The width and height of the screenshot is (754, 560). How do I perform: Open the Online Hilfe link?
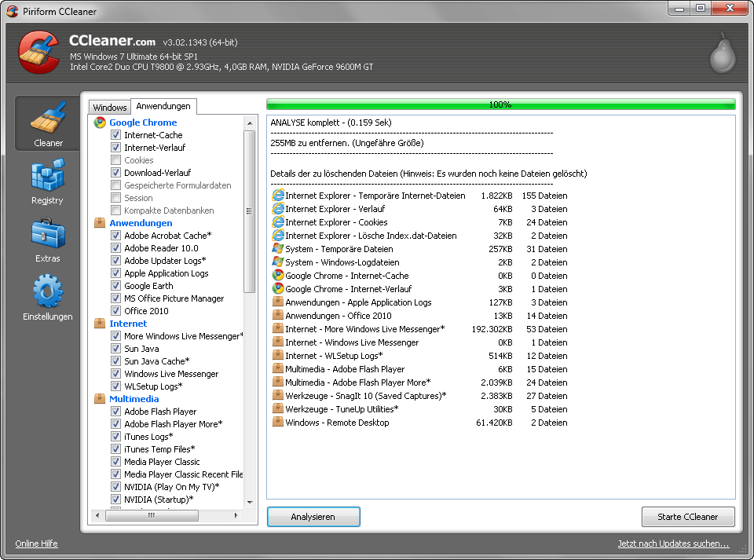(36, 544)
